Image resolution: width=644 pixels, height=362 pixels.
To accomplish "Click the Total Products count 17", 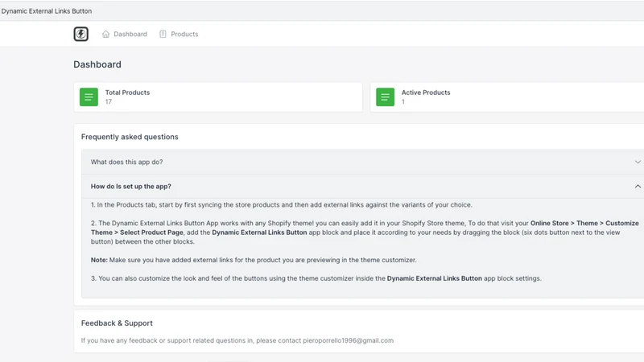I will (109, 102).
